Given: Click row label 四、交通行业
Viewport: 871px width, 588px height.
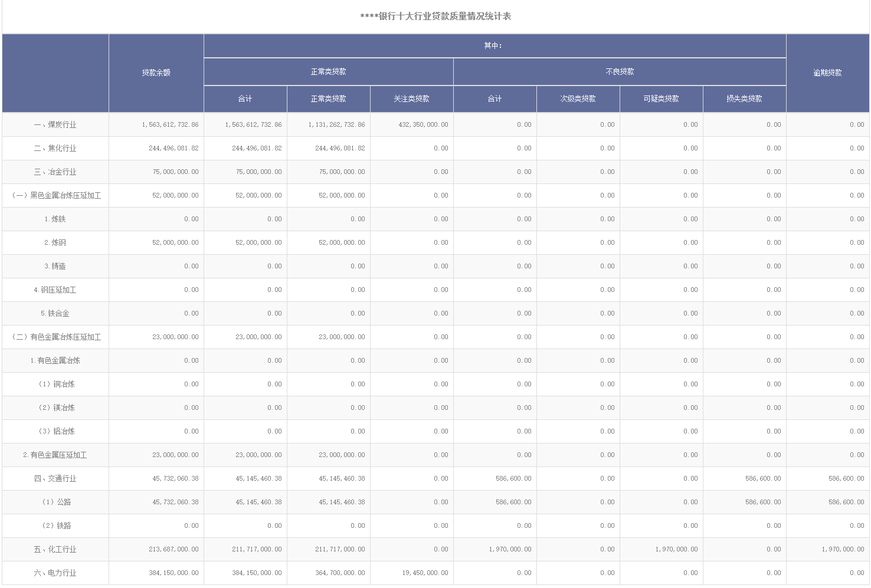Looking at the screenshot, I should coord(55,478).
